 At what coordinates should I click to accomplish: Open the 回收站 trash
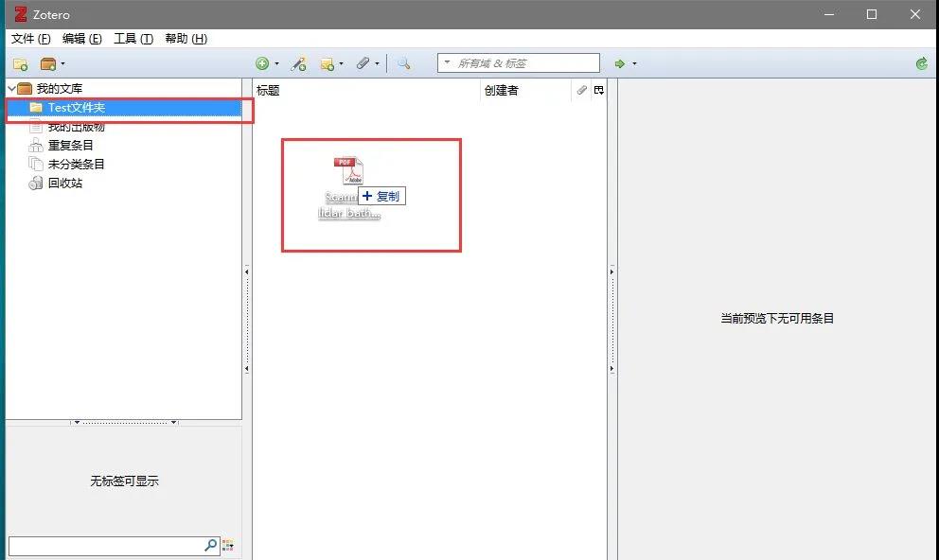(x=65, y=184)
